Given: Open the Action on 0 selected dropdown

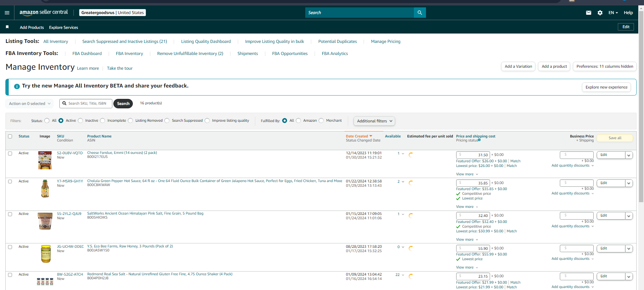Looking at the screenshot, I should point(30,104).
